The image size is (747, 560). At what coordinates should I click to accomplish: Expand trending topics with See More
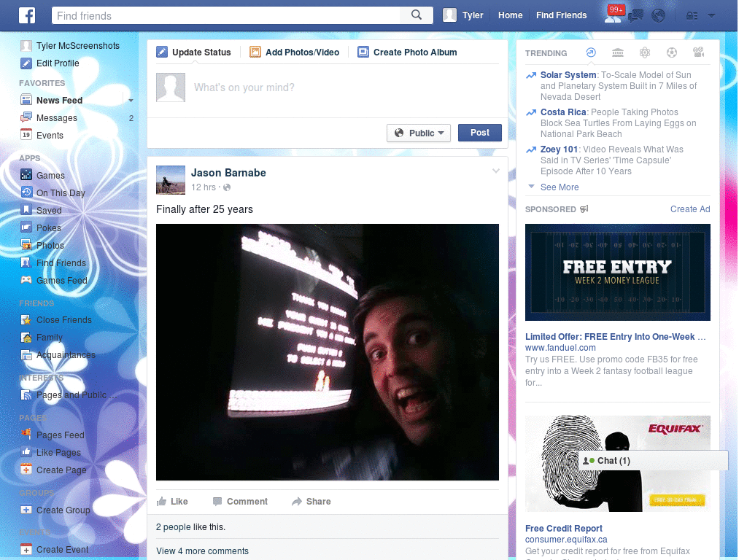pos(560,187)
